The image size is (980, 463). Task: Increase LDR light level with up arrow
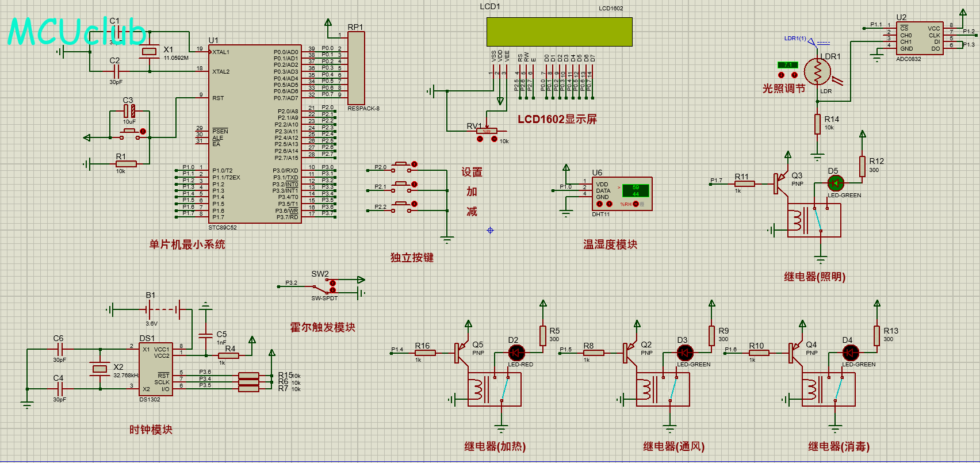(794, 75)
